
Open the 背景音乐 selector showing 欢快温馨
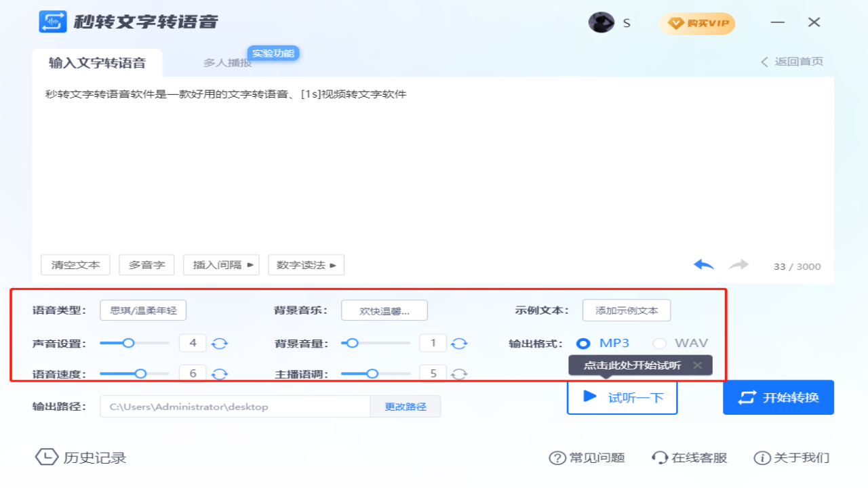[x=384, y=310]
